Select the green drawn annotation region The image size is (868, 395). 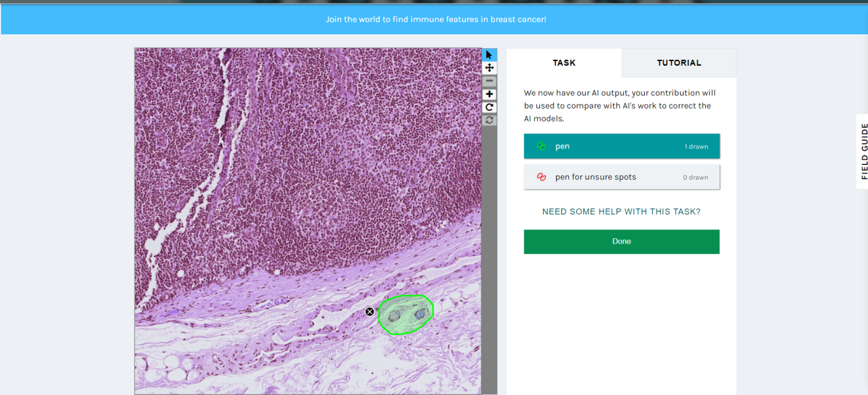[406, 315]
